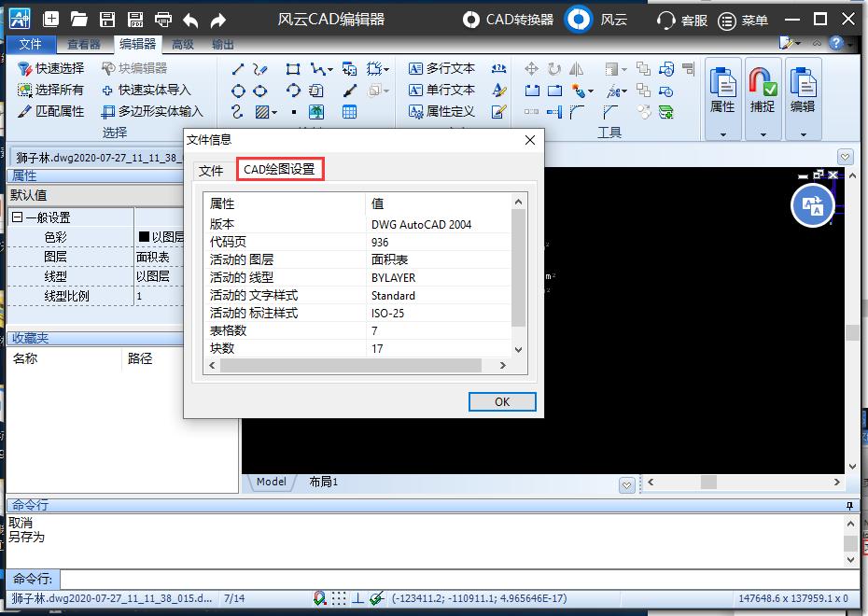Toggle grid snap in the status bar
868x616 pixels.
point(339,599)
